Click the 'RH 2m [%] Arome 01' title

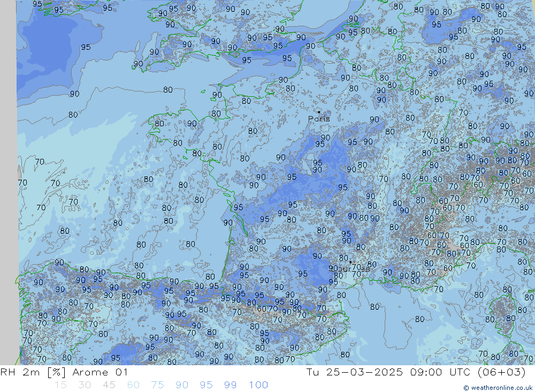pyautogui.click(x=64, y=372)
